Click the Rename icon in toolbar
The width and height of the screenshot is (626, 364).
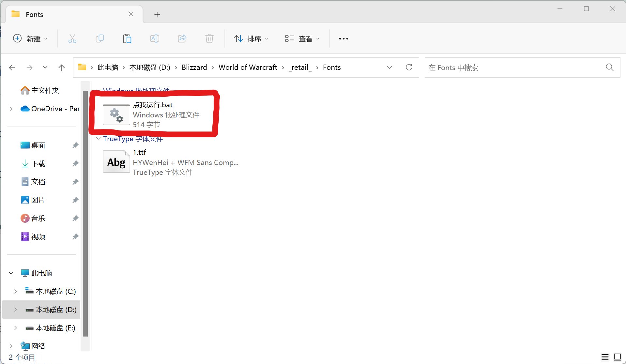point(154,39)
